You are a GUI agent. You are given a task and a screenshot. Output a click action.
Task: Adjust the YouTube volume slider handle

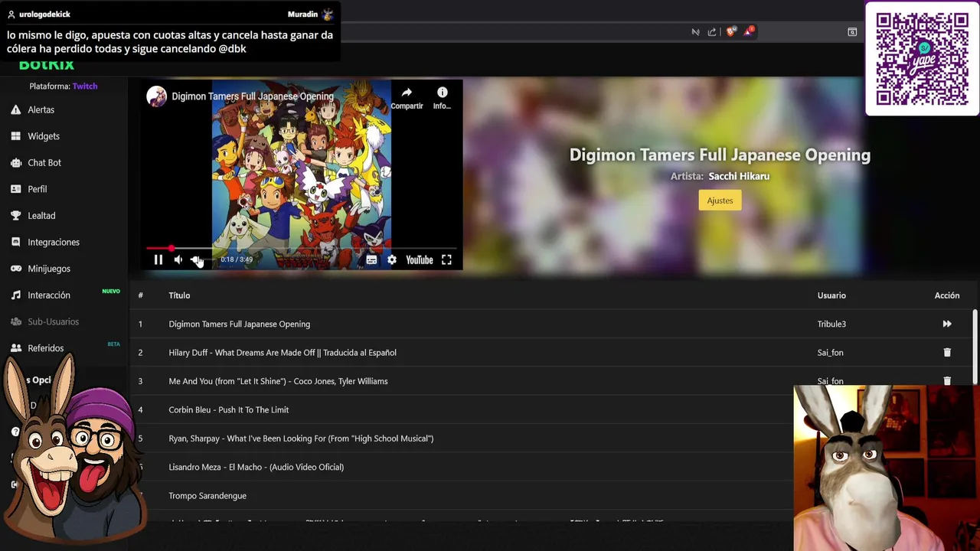click(196, 260)
